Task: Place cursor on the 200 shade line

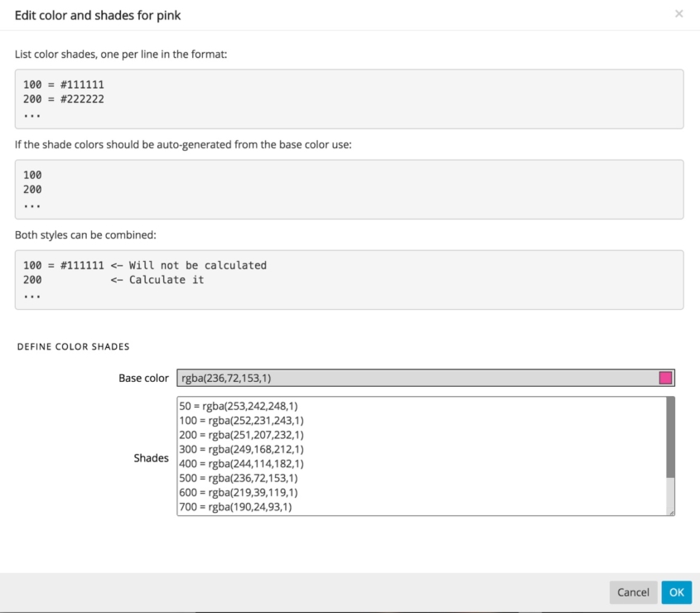Action: point(242,434)
